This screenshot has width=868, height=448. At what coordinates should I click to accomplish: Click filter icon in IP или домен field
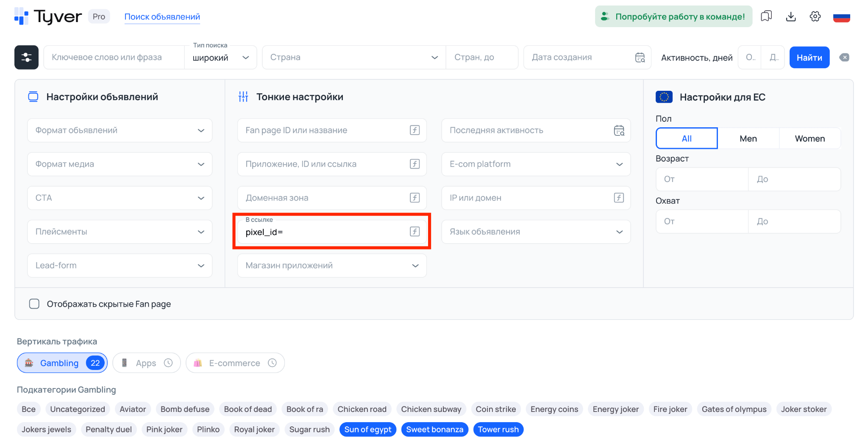click(x=619, y=198)
